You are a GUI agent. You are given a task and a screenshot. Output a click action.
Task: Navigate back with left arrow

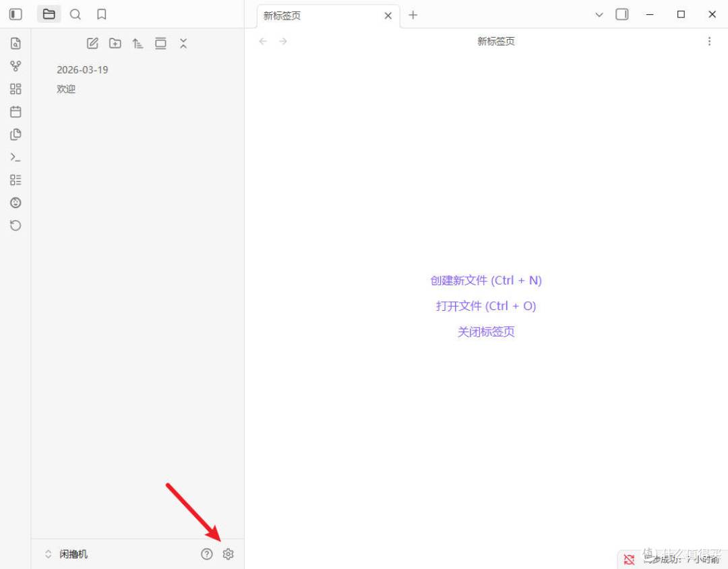[263, 41]
